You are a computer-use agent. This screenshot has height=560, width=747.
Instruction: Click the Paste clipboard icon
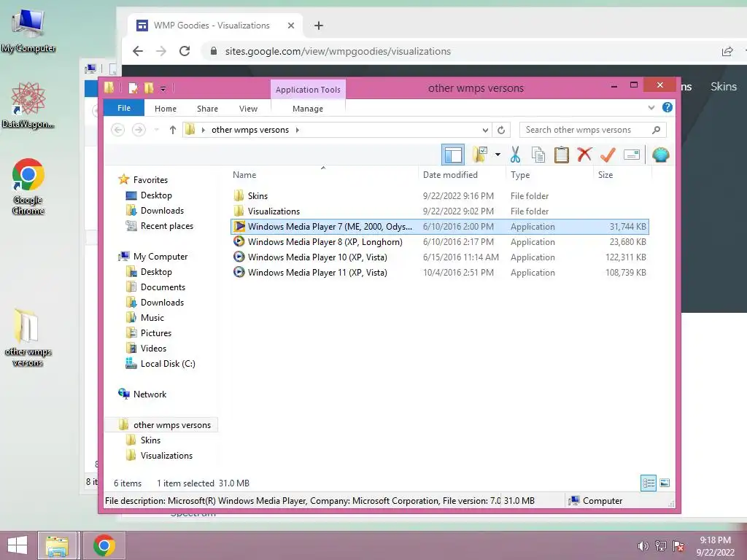[562, 155]
